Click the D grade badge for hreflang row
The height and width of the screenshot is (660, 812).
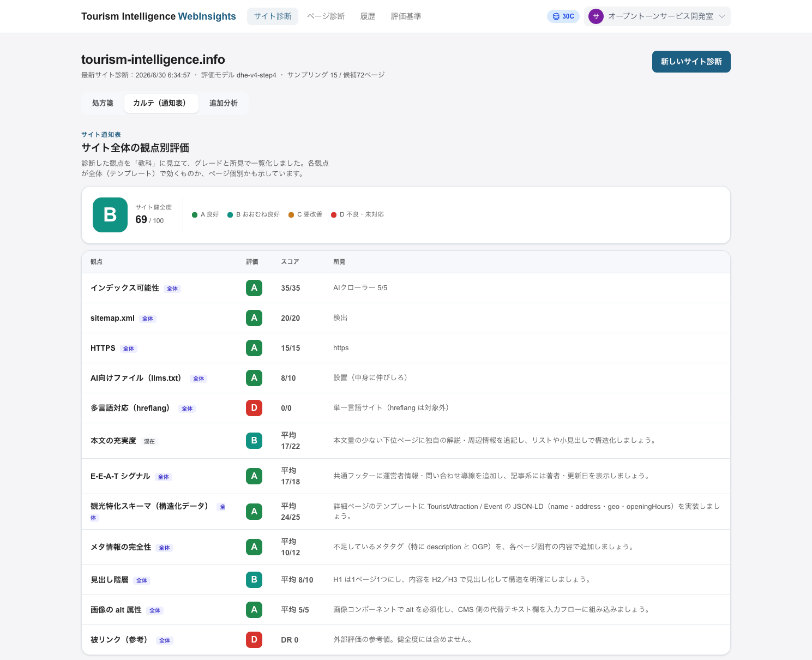pos(254,408)
